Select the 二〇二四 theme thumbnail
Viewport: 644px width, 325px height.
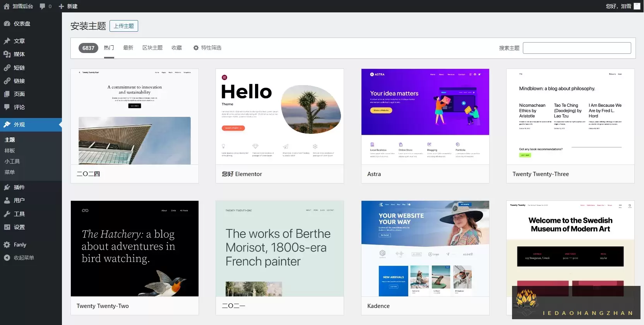135,117
